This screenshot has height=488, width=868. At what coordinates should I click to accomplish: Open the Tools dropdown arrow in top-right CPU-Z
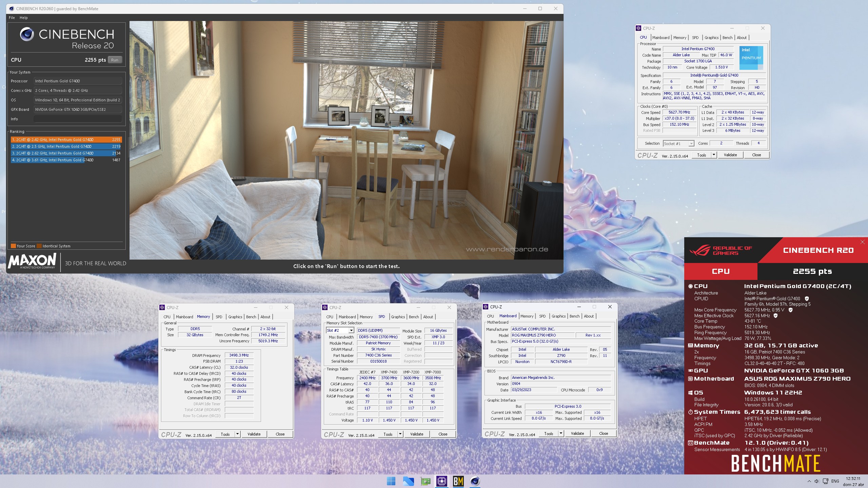click(714, 155)
